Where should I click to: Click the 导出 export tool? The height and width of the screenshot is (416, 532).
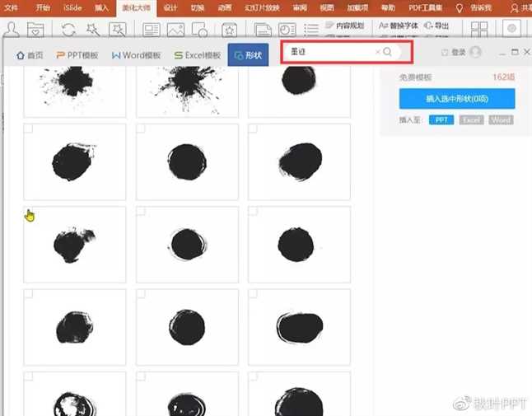437,26
